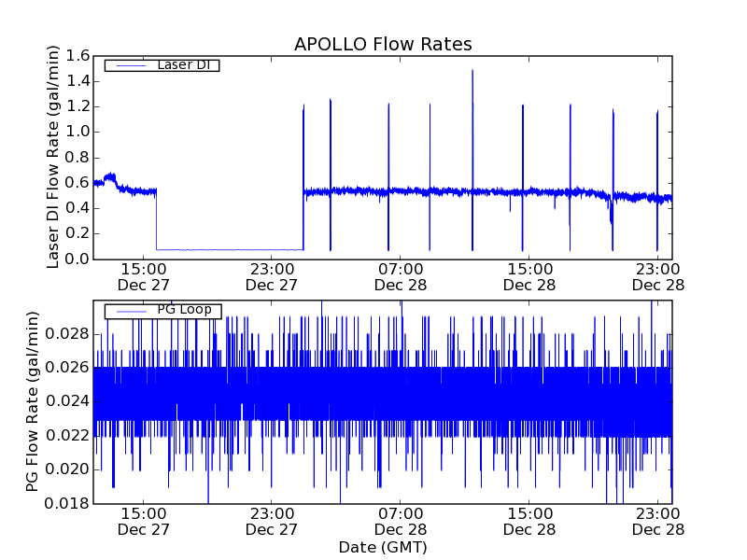Click the 1.0 tick on Laser DI axis
747x560 pixels.
[78, 132]
